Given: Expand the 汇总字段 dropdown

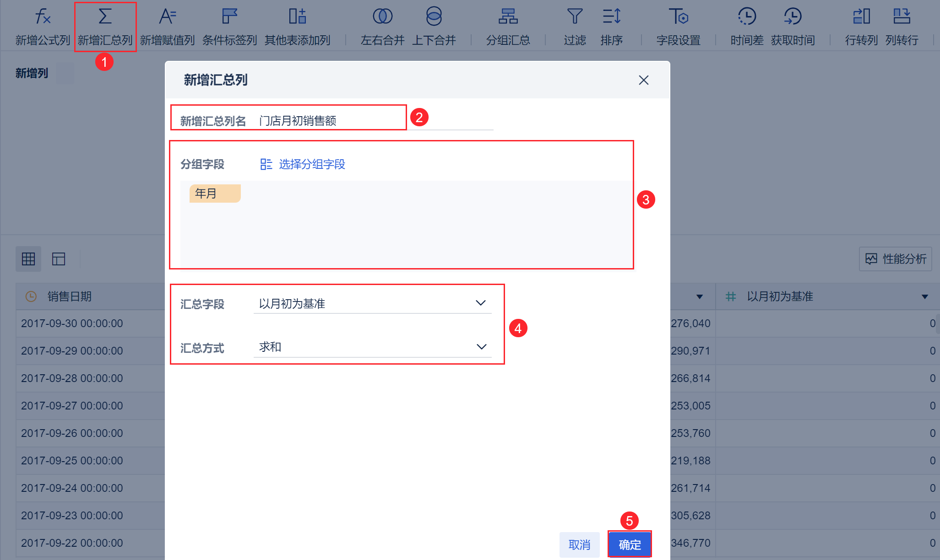Looking at the screenshot, I should [x=480, y=303].
